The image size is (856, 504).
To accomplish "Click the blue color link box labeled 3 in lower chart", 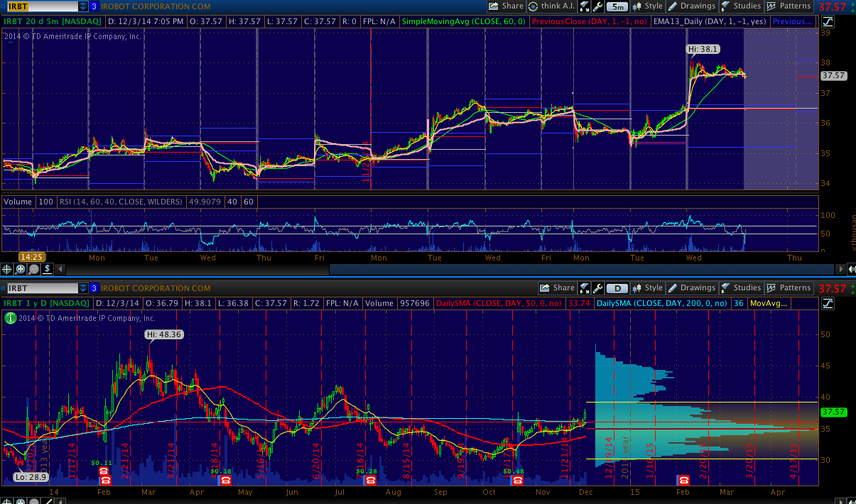I will (94, 288).
